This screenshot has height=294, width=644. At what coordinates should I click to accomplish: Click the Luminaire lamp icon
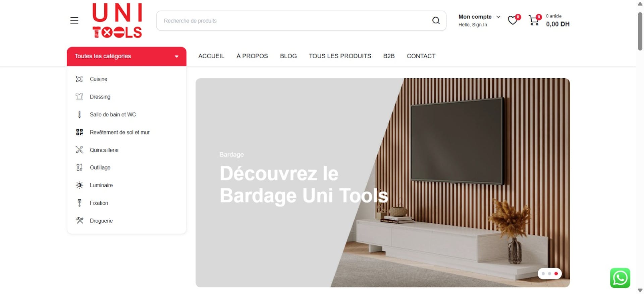(x=79, y=185)
